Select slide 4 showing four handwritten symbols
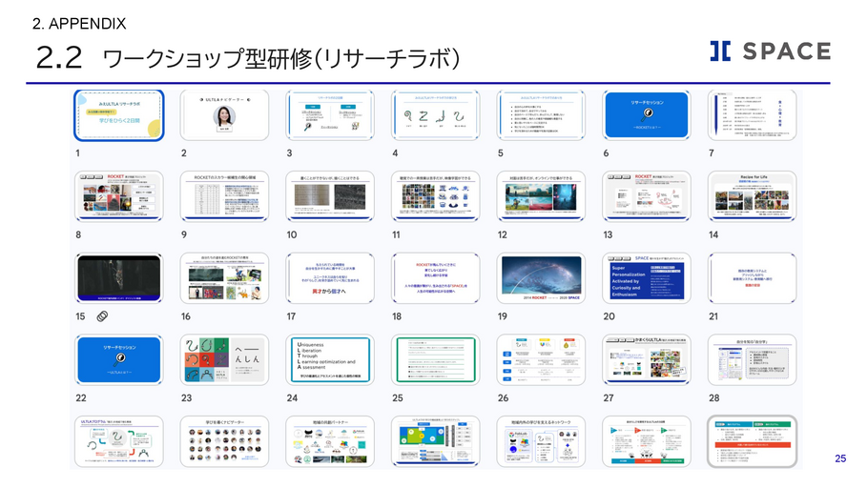The image size is (868, 488). click(x=434, y=116)
